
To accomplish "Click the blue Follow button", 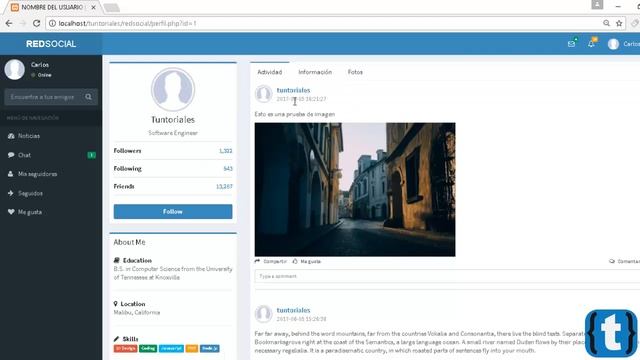I will (x=173, y=211).
